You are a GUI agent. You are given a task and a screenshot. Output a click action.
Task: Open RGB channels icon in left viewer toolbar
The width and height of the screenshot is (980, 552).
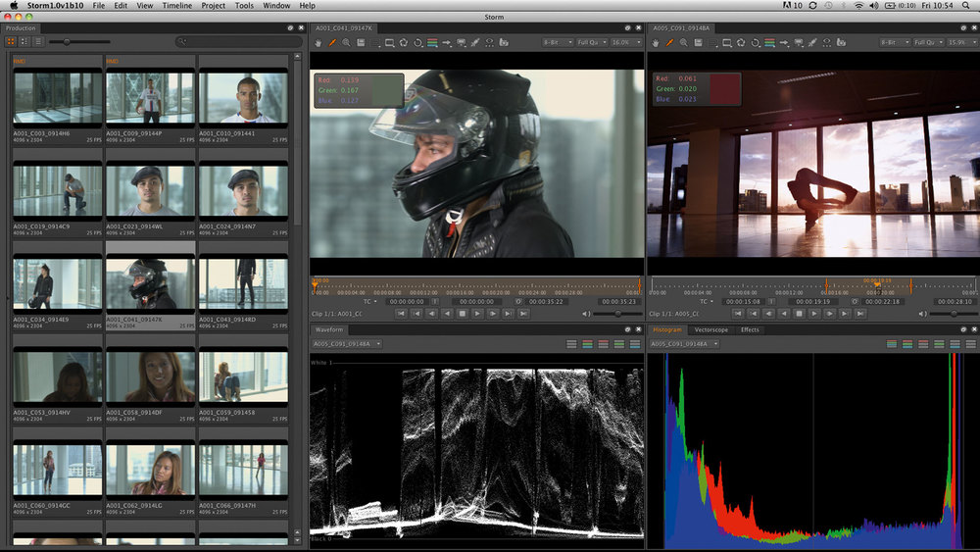pyautogui.click(x=432, y=43)
